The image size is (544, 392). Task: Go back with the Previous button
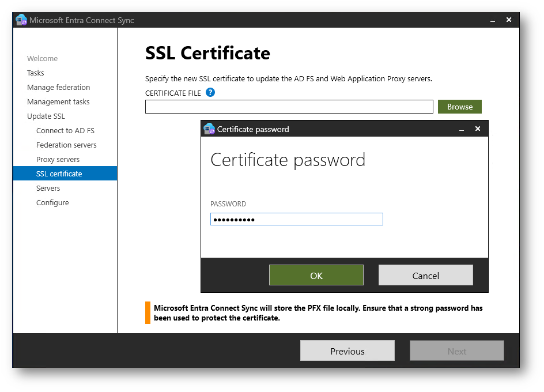click(x=347, y=350)
